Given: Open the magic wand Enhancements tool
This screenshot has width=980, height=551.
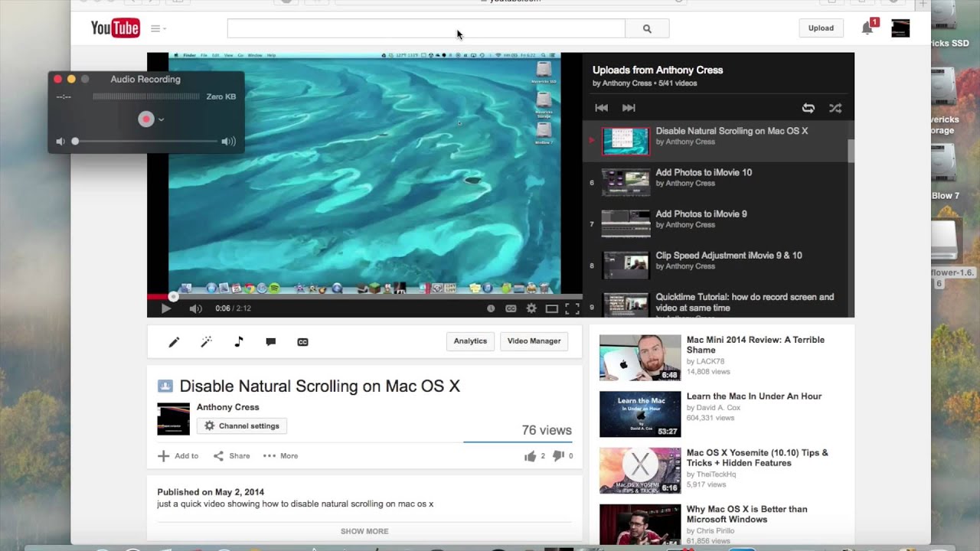Looking at the screenshot, I should [x=206, y=342].
